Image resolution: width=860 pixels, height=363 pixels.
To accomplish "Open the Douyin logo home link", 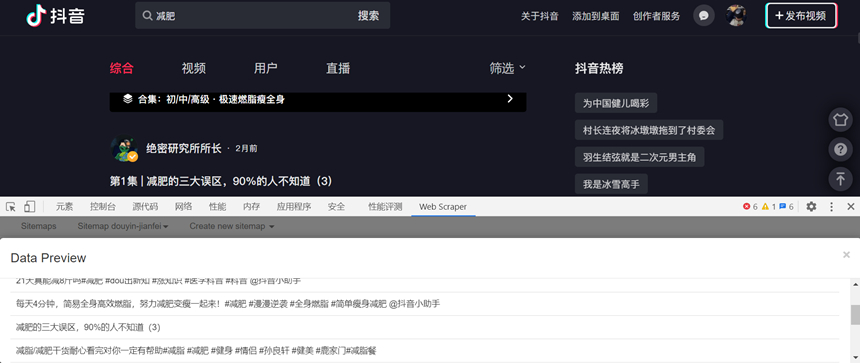I will [x=55, y=15].
